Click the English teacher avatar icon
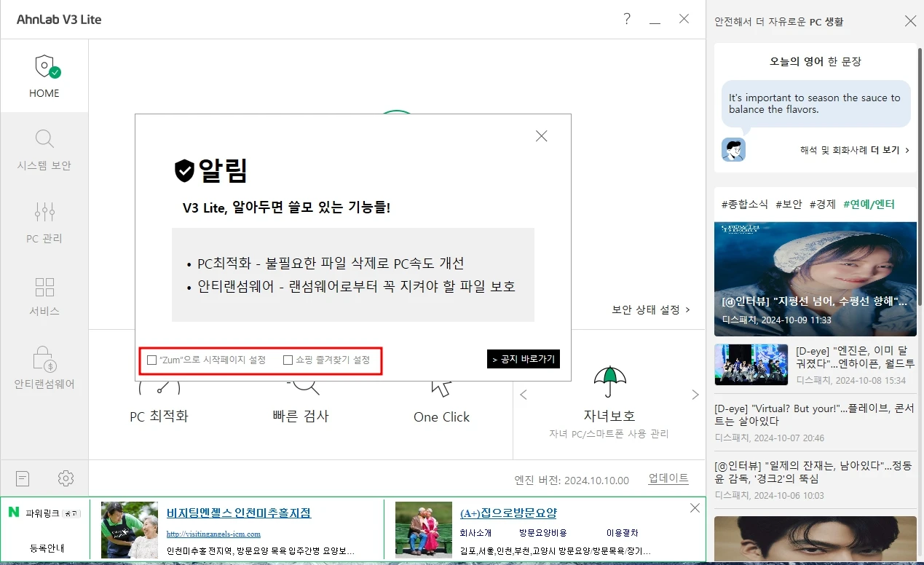Image resolution: width=924 pixels, height=565 pixels. 733,149
